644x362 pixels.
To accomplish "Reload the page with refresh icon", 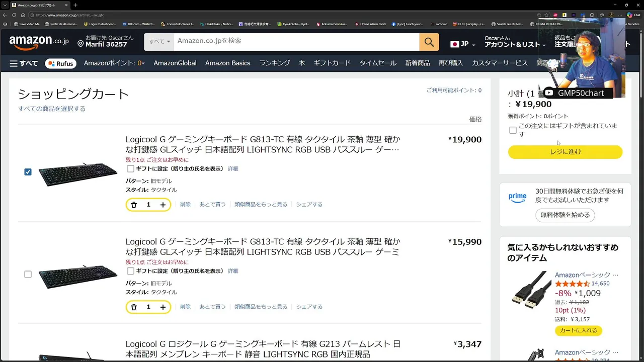I will [14, 15].
